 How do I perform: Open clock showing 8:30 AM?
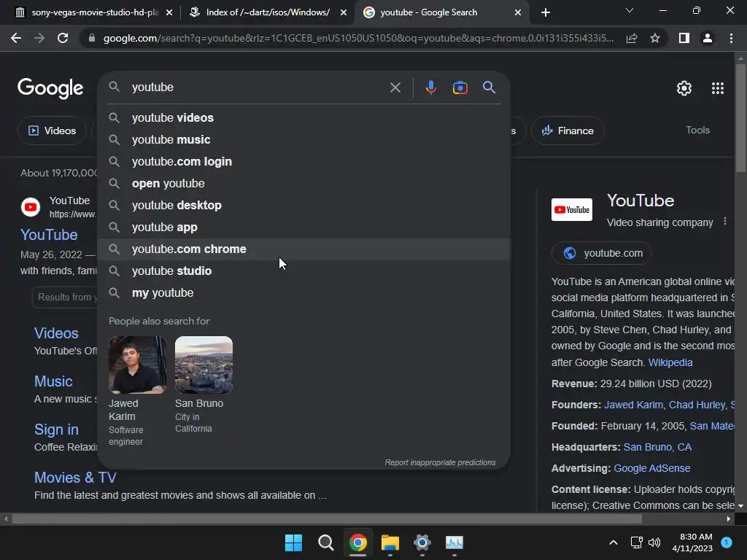[x=693, y=542]
